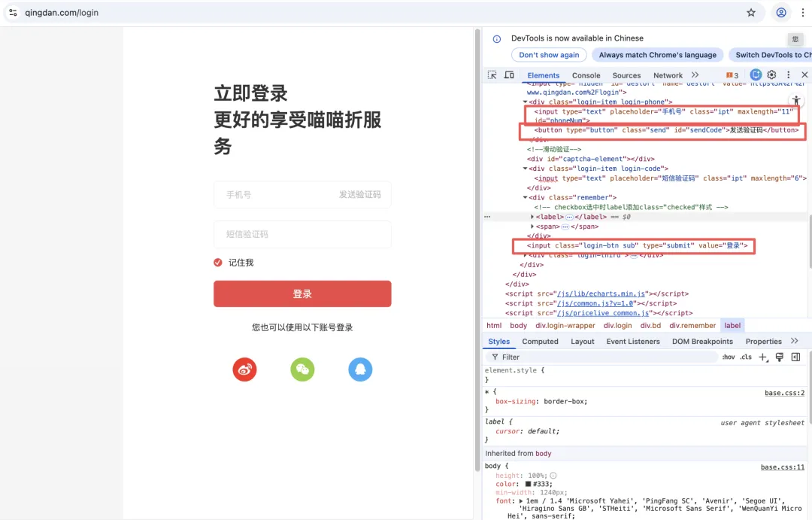The image size is (812, 520).
Task: Switch to the Console tab
Action: (586, 75)
